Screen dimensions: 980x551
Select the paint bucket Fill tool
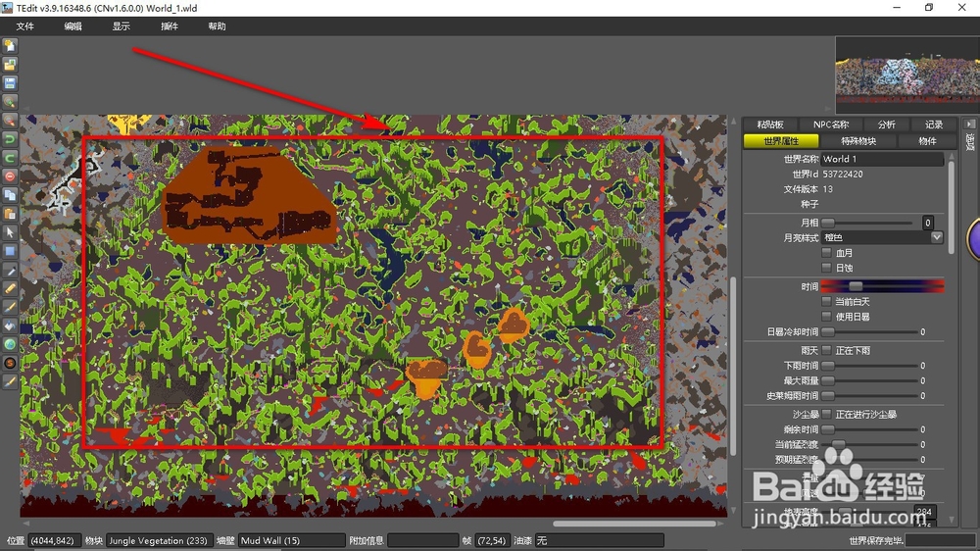coord(10,326)
